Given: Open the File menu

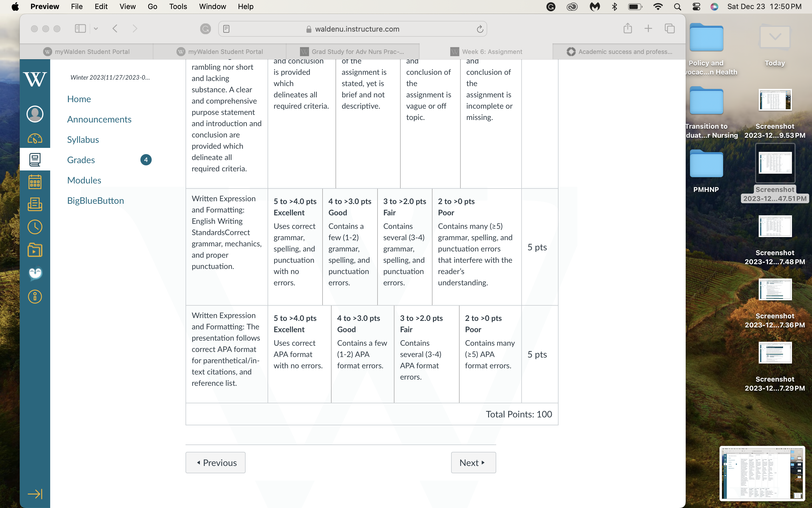Looking at the screenshot, I should (x=77, y=7).
